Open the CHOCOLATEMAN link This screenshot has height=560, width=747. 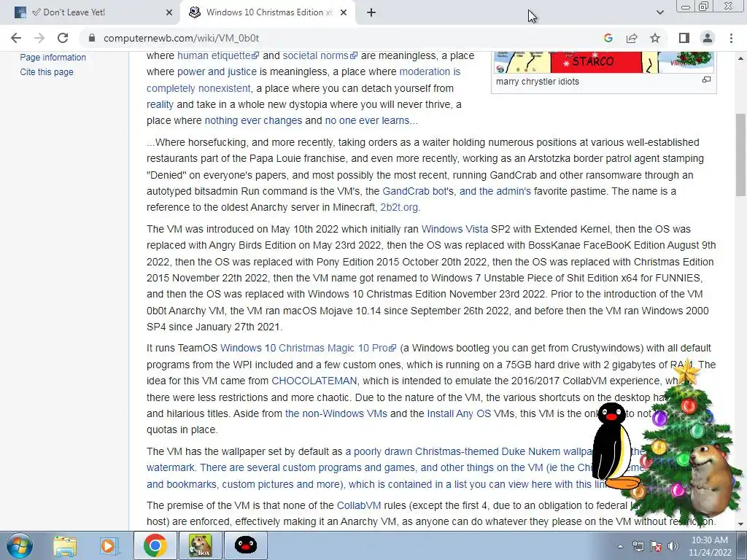[314, 381]
